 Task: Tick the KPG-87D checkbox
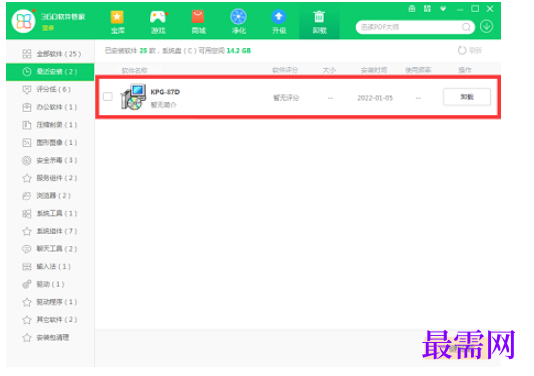point(108,96)
